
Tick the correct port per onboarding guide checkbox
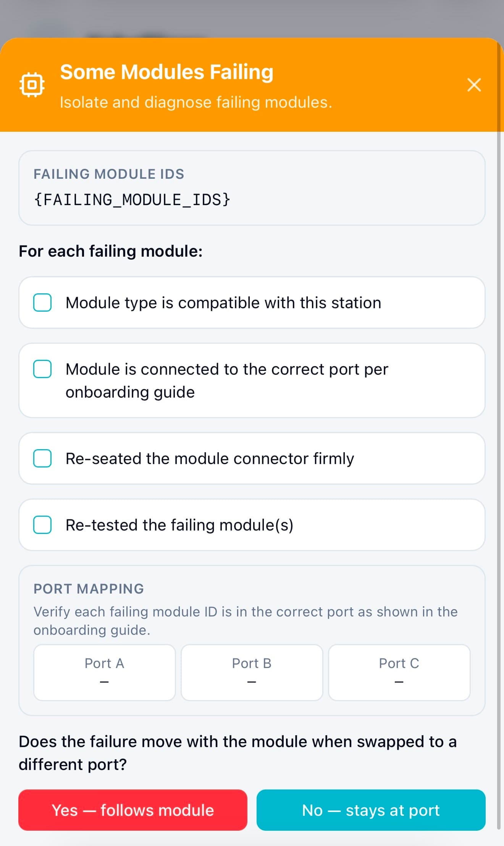pyautogui.click(x=42, y=369)
